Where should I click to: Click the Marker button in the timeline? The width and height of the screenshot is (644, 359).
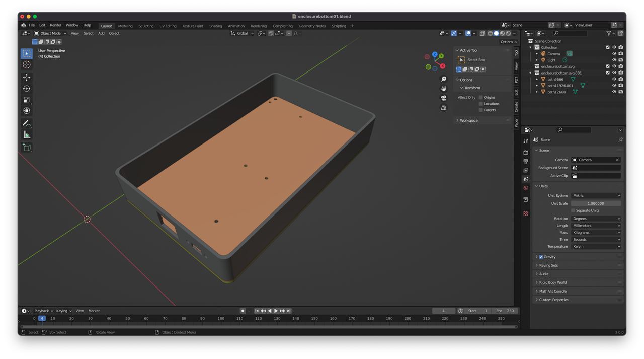pos(94,311)
